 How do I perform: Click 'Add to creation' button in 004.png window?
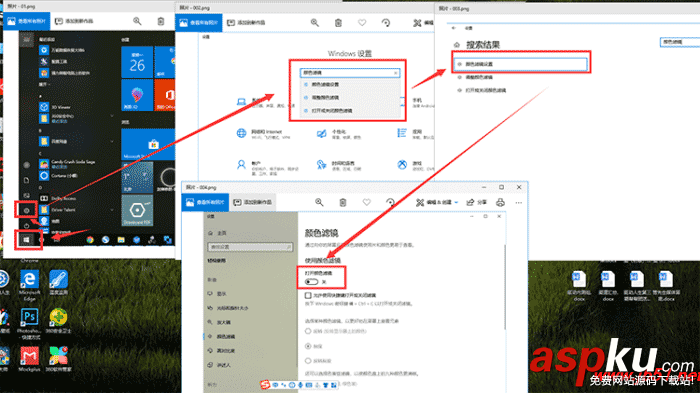point(253,202)
